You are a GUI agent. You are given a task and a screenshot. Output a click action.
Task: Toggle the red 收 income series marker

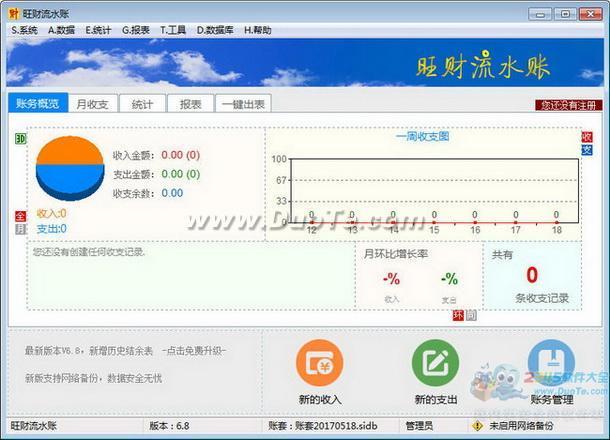tap(587, 137)
